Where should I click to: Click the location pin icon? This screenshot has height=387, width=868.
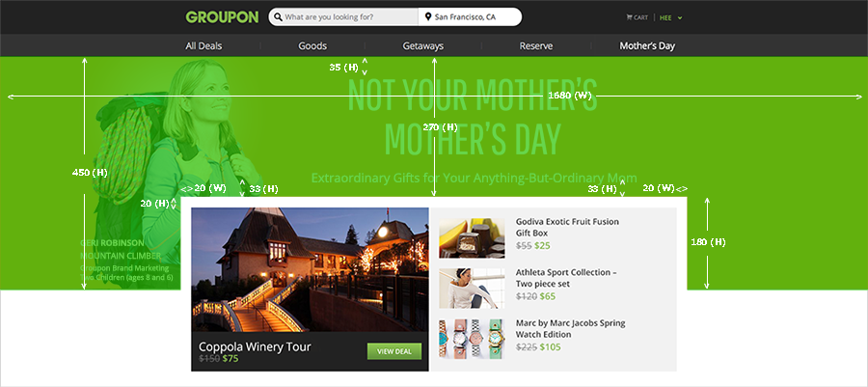click(428, 17)
